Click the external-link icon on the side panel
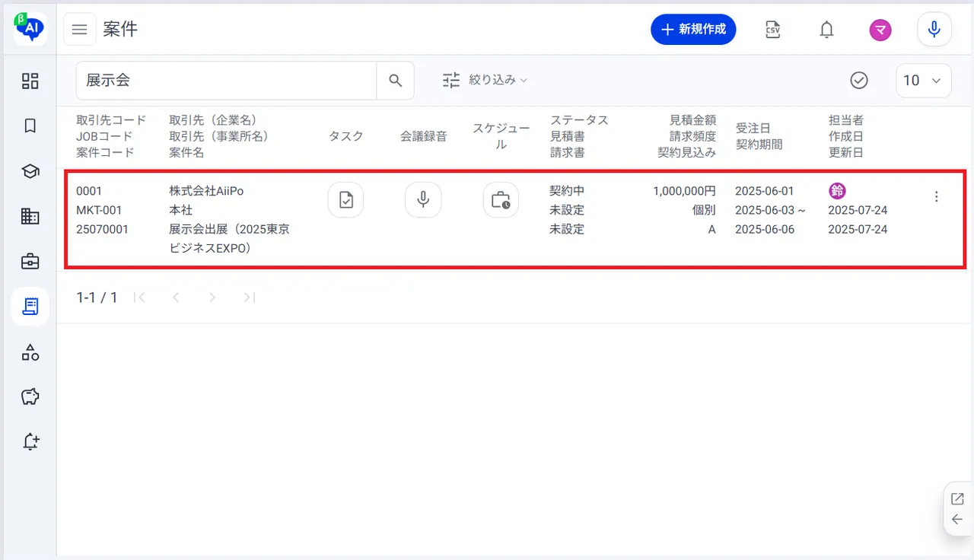The width and height of the screenshot is (974, 560). pos(957,499)
